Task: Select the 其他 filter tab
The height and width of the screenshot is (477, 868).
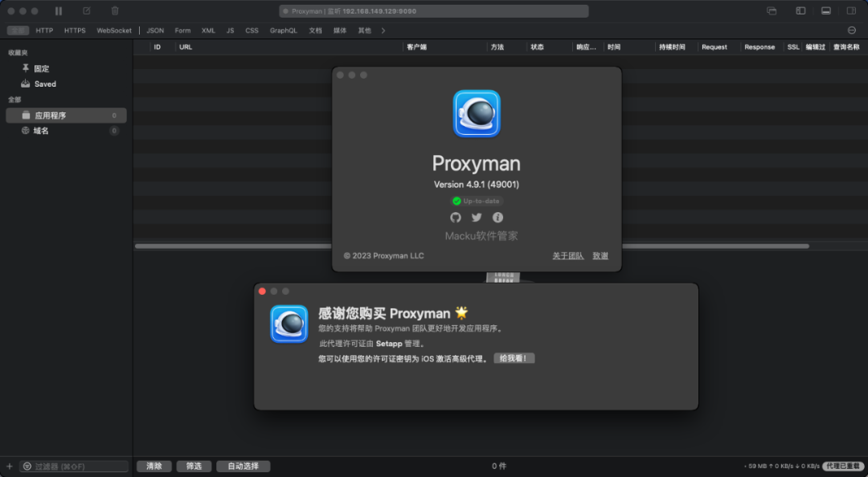Action: (x=364, y=31)
